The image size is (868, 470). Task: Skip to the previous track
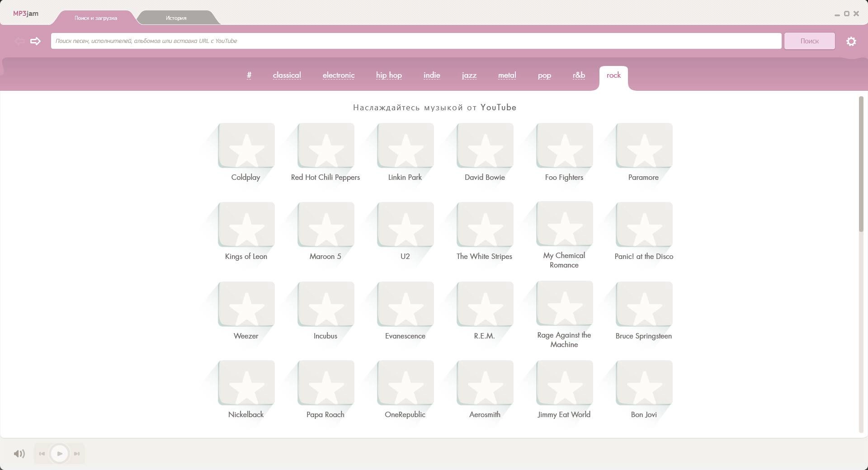pyautogui.click(x=42, y=454)
